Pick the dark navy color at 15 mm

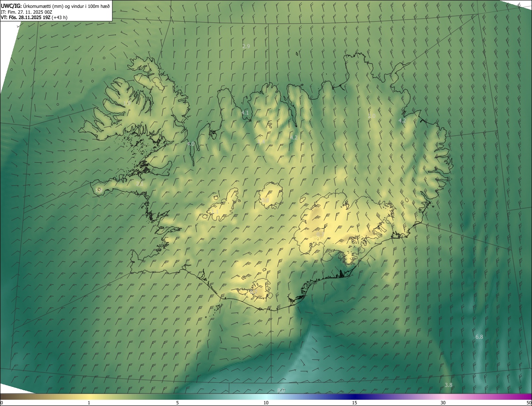point(355,396)
